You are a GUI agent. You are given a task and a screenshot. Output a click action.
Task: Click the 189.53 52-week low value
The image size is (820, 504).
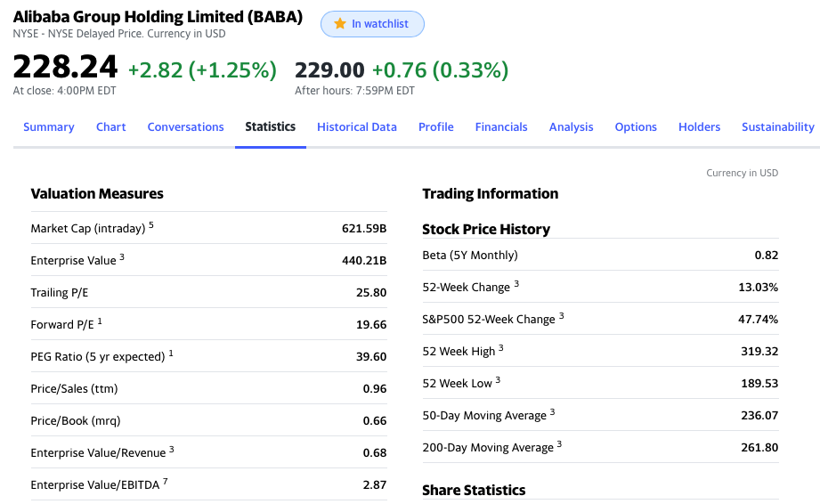click(x=759, y=383)
